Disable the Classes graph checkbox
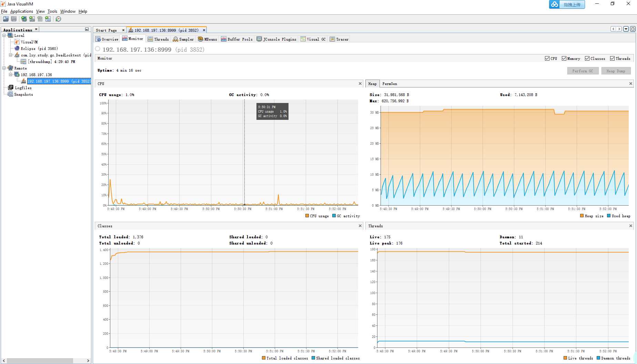637x364 pixels. pyautogui.click(x=587, y=59)
